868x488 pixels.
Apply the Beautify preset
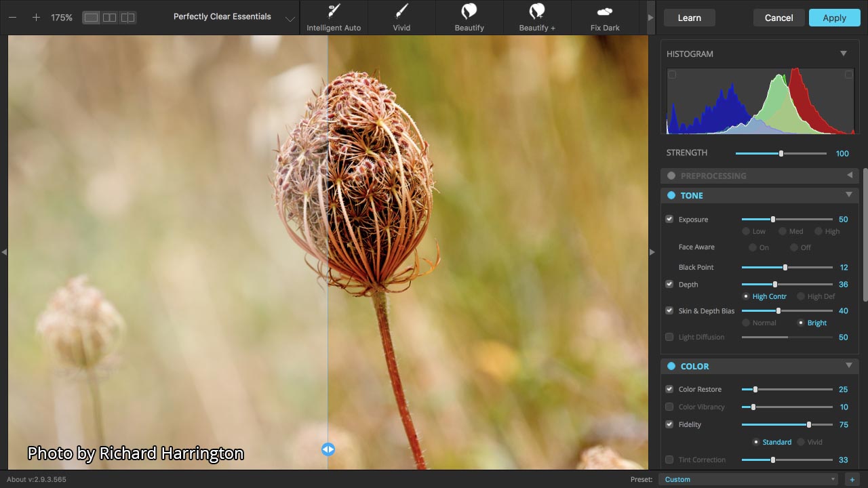click(x=469, y=18)
